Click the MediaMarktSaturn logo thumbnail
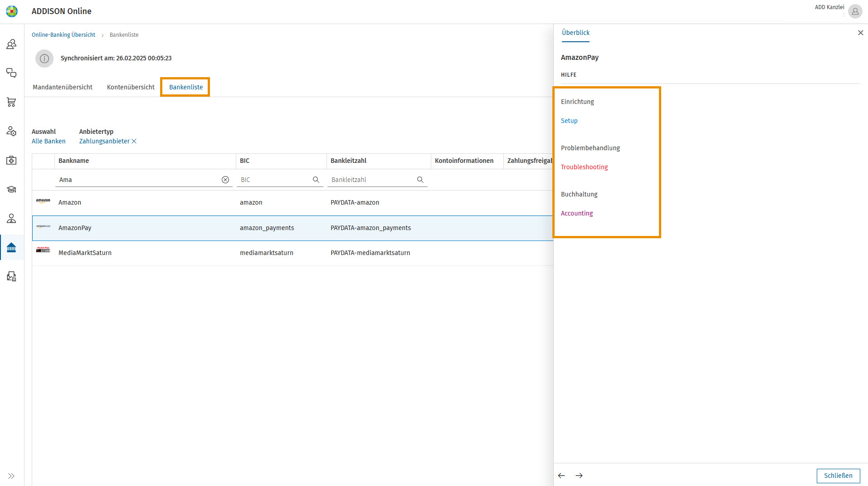Screen dimensions: 868x486 tap(43, 250)
